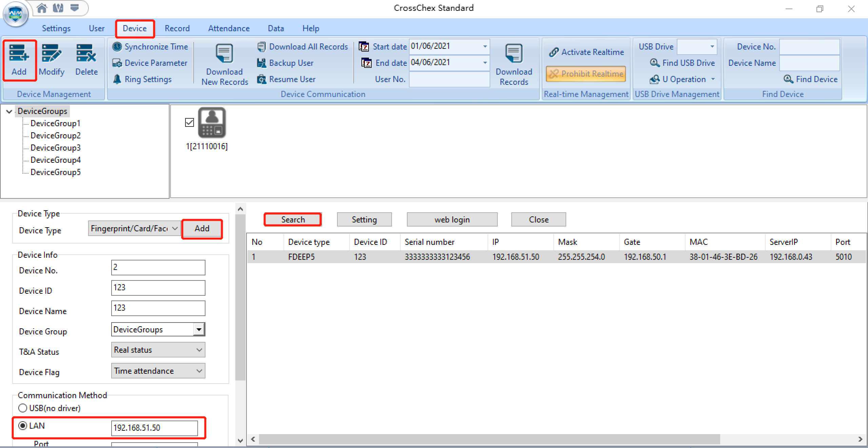Click Activate Realtime link icon

[x=554, y=52]
